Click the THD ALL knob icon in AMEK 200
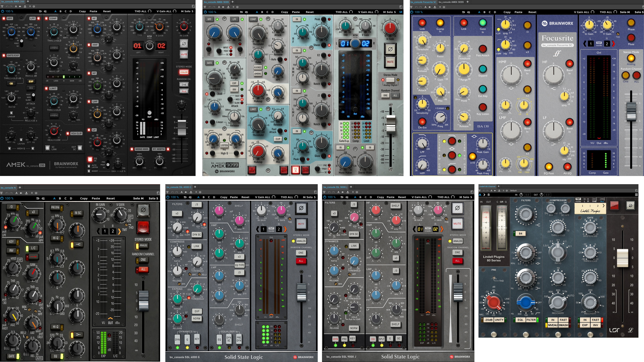Image resolution: width=644 pixels, height=362 pixels. (x=150, y=11)
